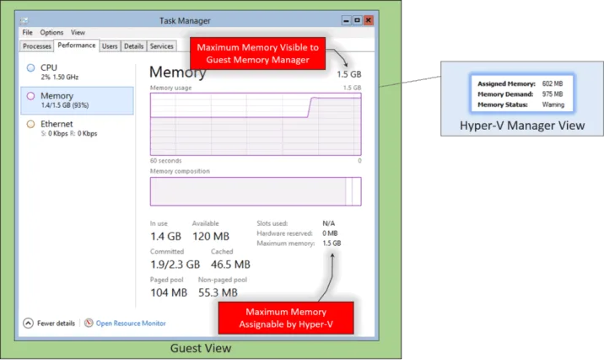Click the Memory usage graph
Image resolution: width=604 pixels, height=364 pixels.
pos(256,124)
